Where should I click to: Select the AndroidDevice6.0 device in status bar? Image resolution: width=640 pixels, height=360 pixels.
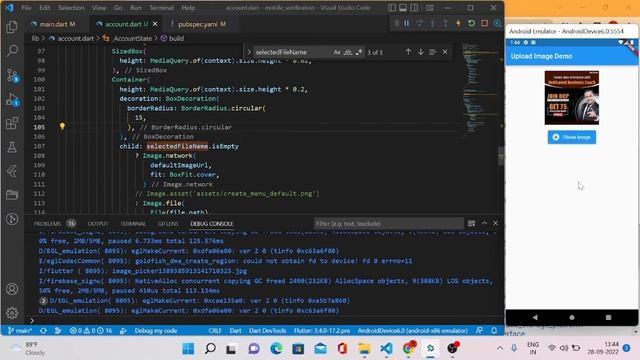(x=412, y=331)
